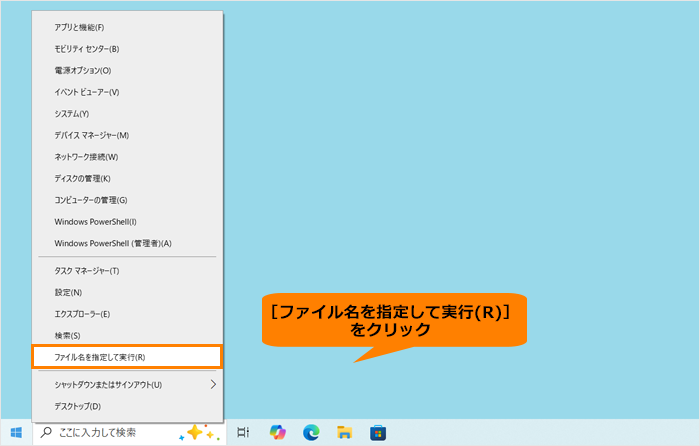The height and width of the screenshot is (446, 700).
Task: Expand the shutdown submenu chevron arrow
Action: 213,384
